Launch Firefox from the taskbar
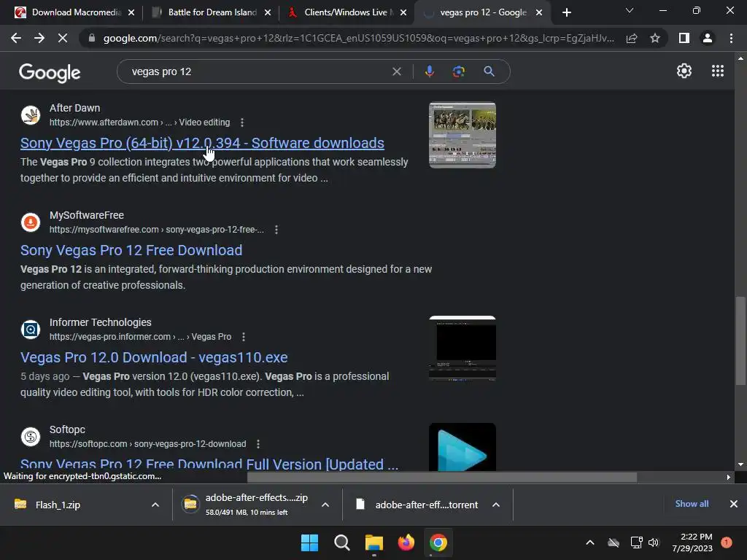Screen dimensions: 747x560 coord(406,542)
